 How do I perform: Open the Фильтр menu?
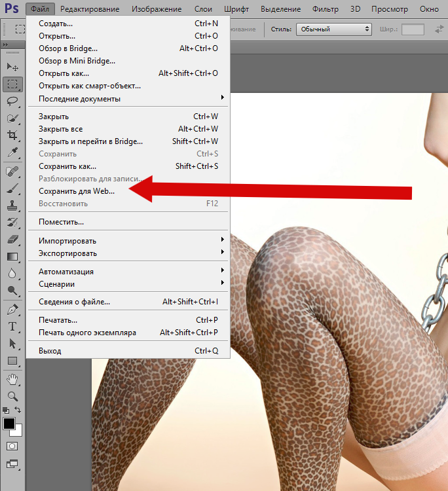pos(326,9)
